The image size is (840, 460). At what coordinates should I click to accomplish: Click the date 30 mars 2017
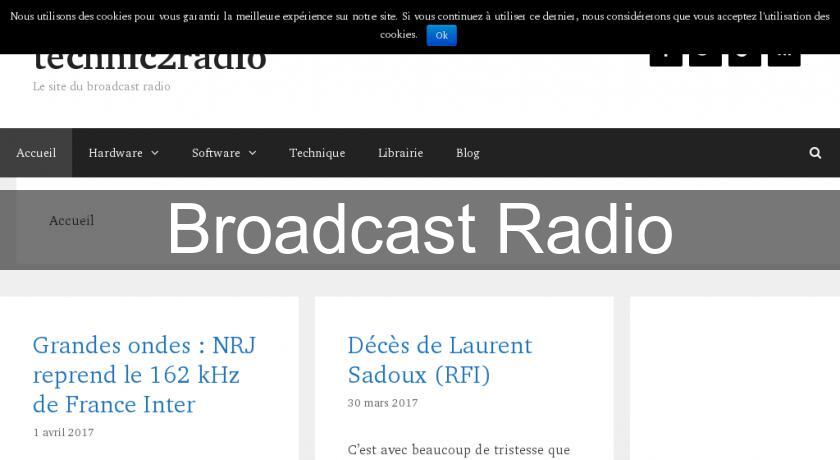click(x=382, y=403)
